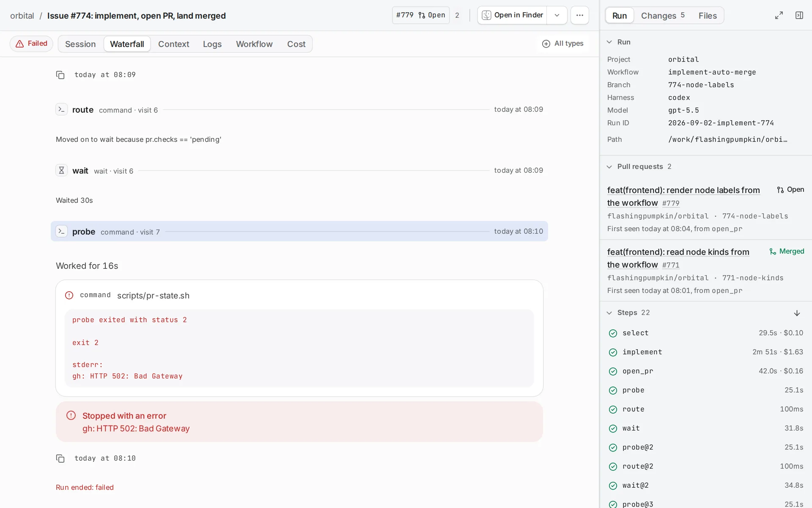The width and height of the screenshot is (812, 508).
Task: Click the pull request count 2 in header
Action: click(x=457, y=15)
